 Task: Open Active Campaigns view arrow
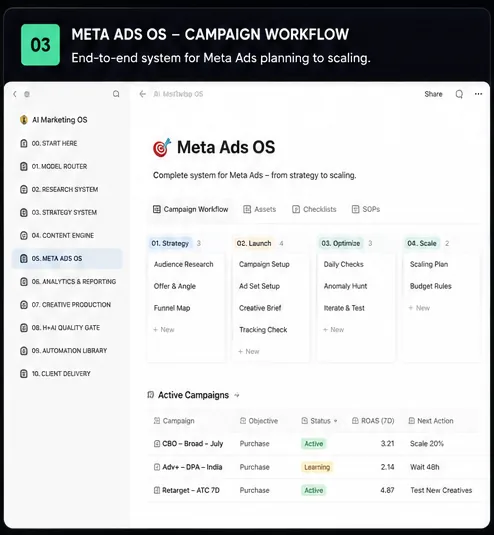coord(237,395)
